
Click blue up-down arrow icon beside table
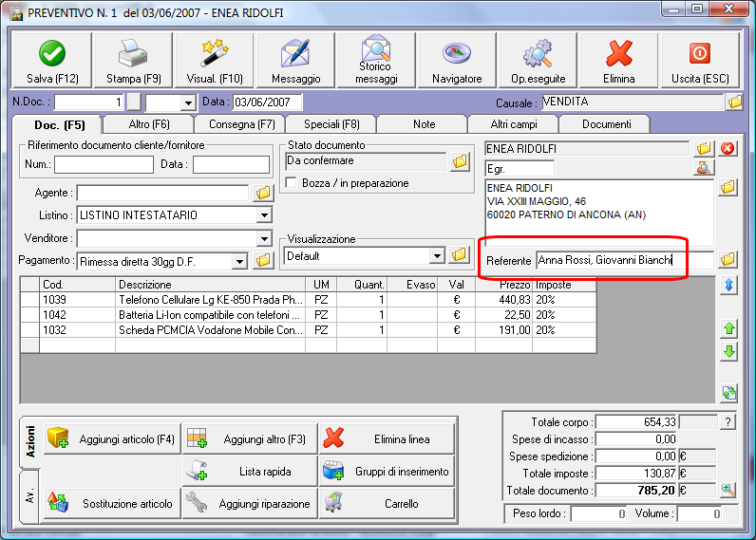click(x=729, y=285)
